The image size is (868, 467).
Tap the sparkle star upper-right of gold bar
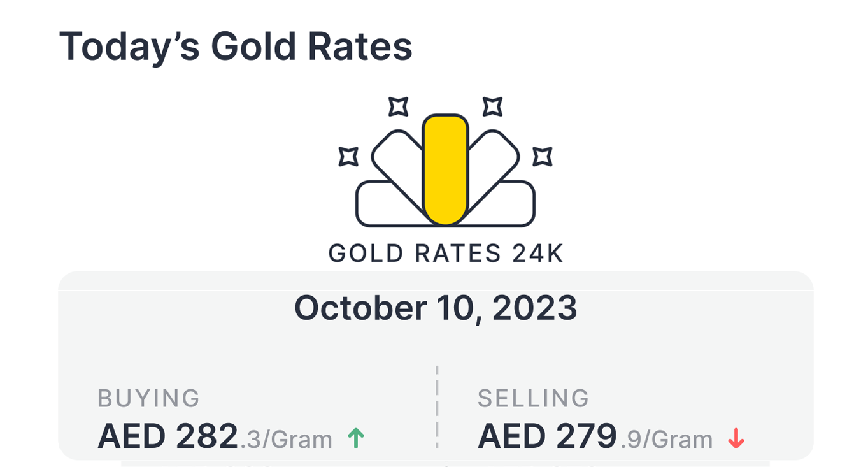pyautogui.click(x=492, y=106)
